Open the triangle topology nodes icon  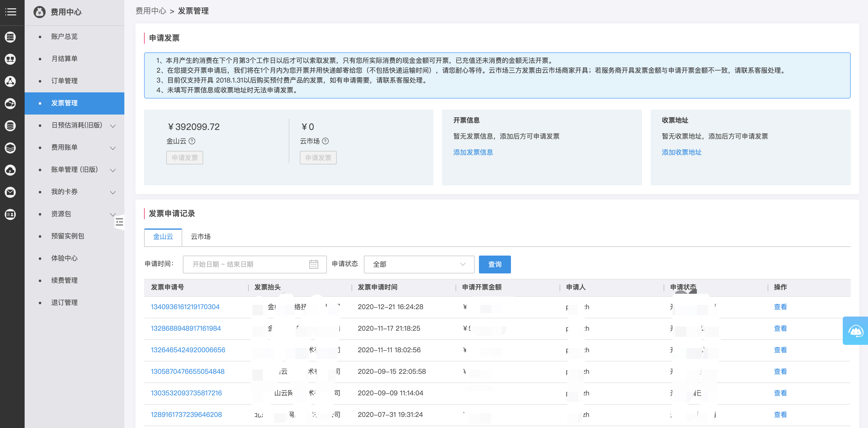10,81
